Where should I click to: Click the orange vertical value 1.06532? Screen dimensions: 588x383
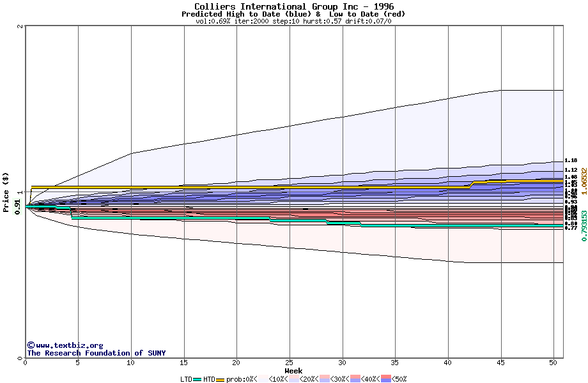click(x=584, y=181)
